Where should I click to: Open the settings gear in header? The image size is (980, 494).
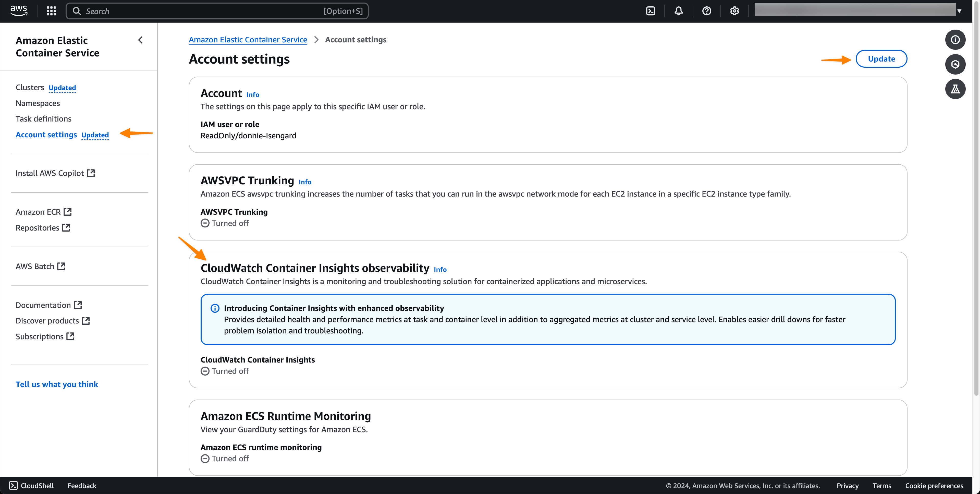point(734,11)
